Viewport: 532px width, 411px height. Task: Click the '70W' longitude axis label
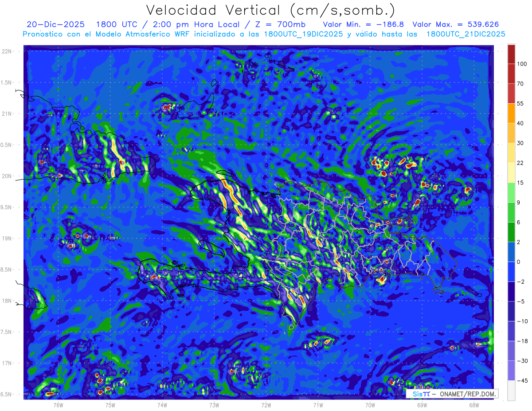(x=370, y=404)
